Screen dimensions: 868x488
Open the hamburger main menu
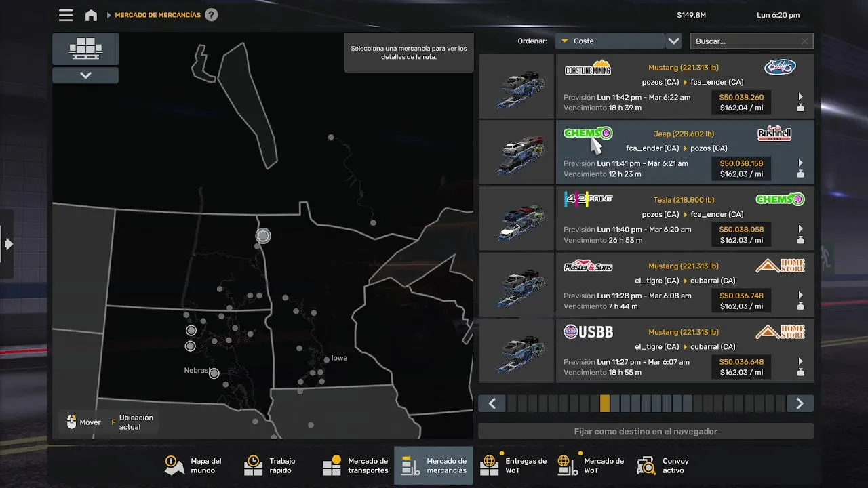point(66,15)
